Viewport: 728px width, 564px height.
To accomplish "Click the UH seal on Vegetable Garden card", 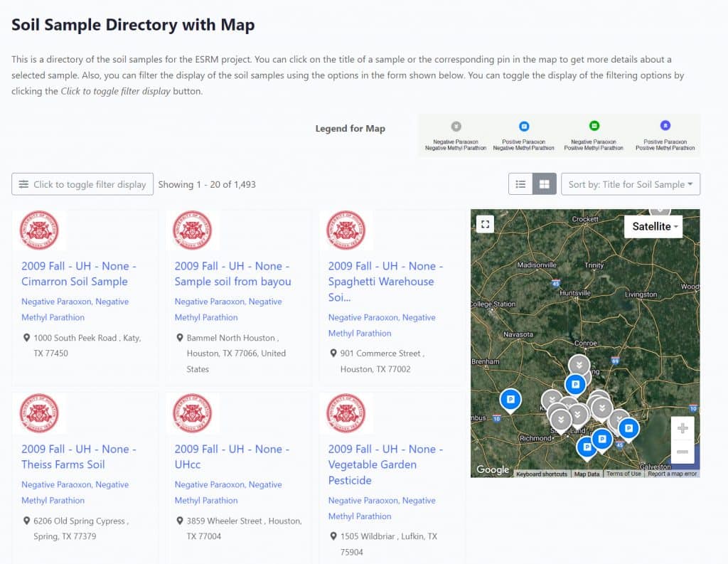I will click(346, 413).
